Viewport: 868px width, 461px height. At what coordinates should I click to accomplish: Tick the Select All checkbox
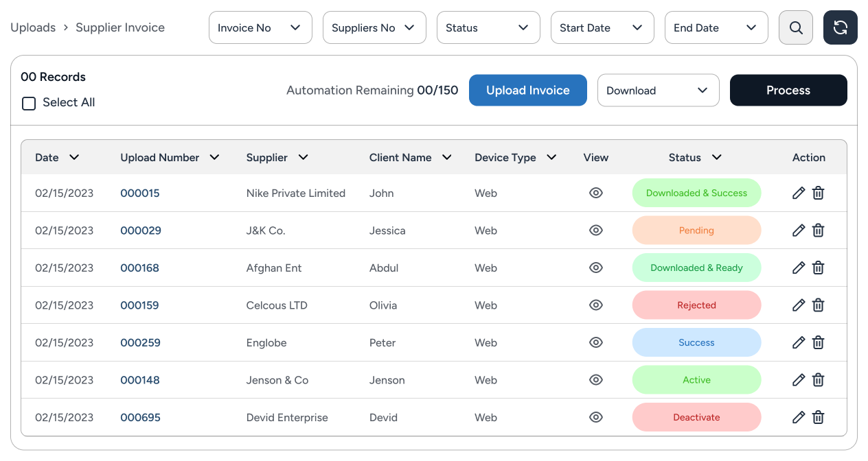pos(29,104)
